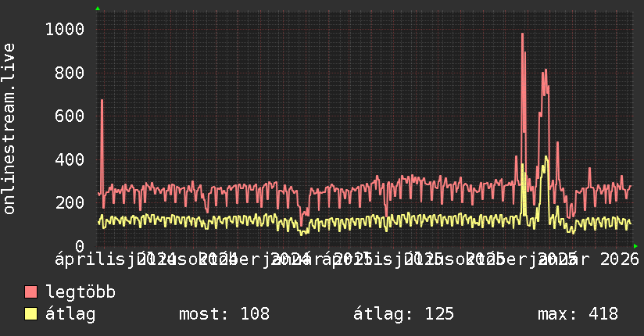Select the átlag legend label
This screenshot has height=336, width=644.
pos(70,314)
